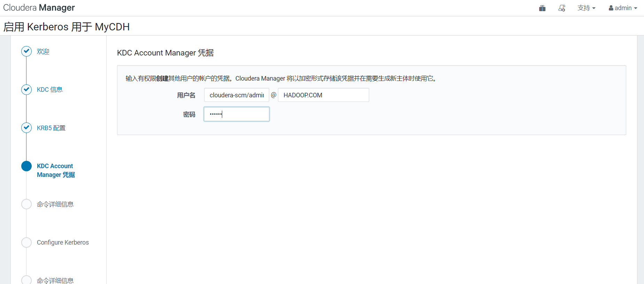Click the filled circle of the current step
Screen dimensions: 644x284
tap(26, 166)
